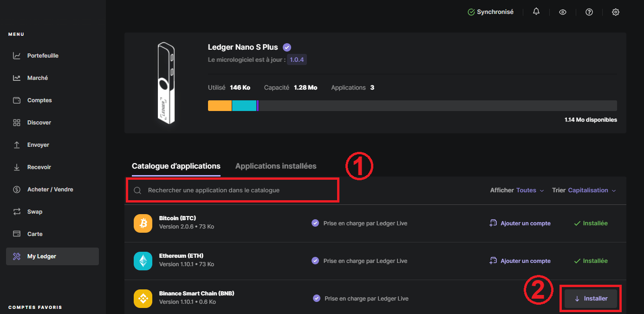This screenshot has width=644, height=314.
Task: Click the Ethereum (ETH) app name
Action: point(181,256)
